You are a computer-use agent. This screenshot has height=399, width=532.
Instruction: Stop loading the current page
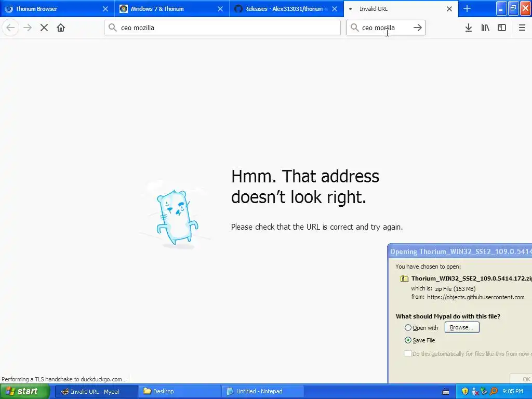pos(44,28)
